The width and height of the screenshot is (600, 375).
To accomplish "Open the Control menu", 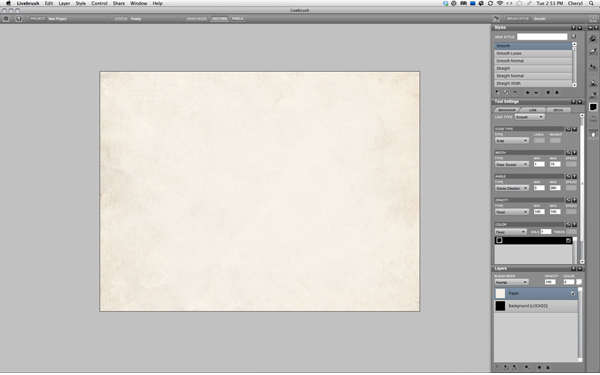I will point(99,3).
